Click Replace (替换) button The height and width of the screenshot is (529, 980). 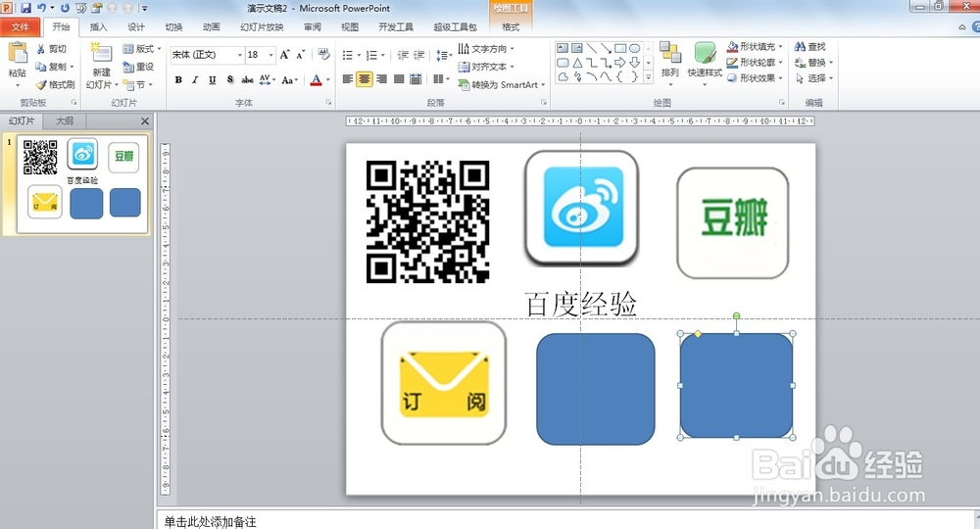pos(812,63)
